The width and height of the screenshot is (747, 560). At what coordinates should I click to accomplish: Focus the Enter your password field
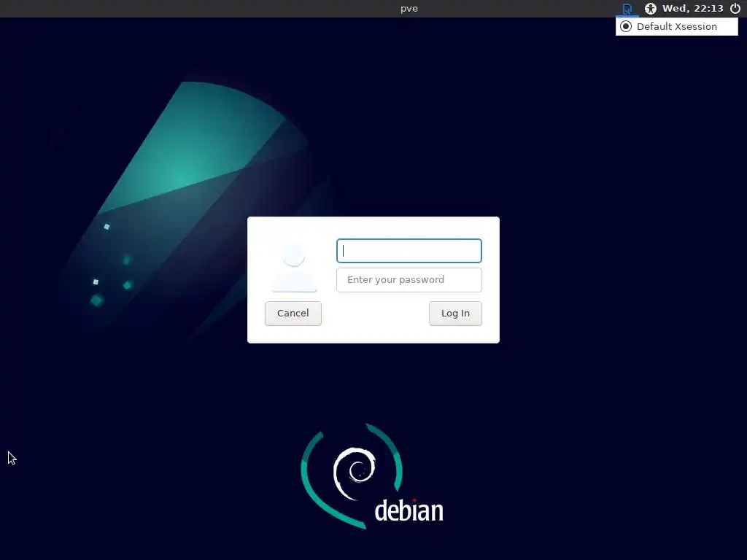[x=409, y=280]
